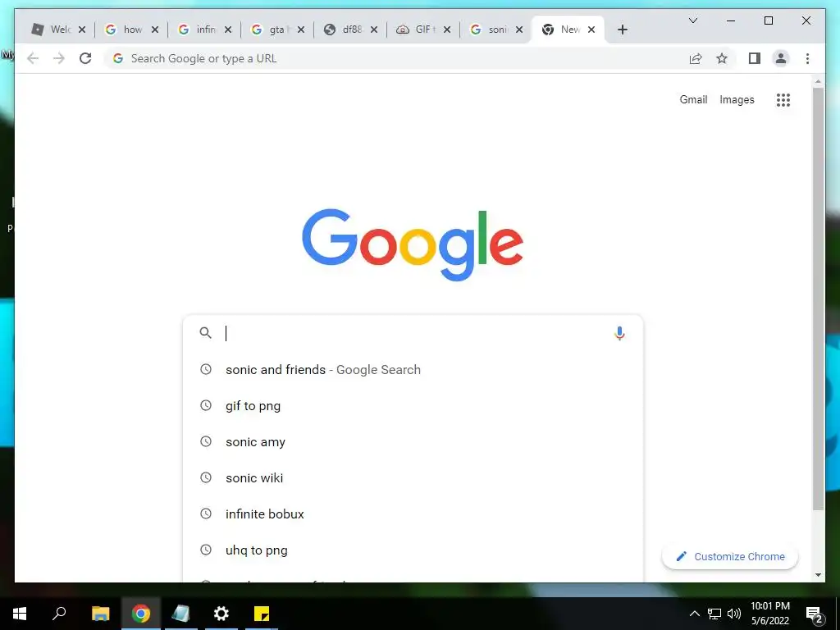Open the tab search chevron

(x=692, y=21)
